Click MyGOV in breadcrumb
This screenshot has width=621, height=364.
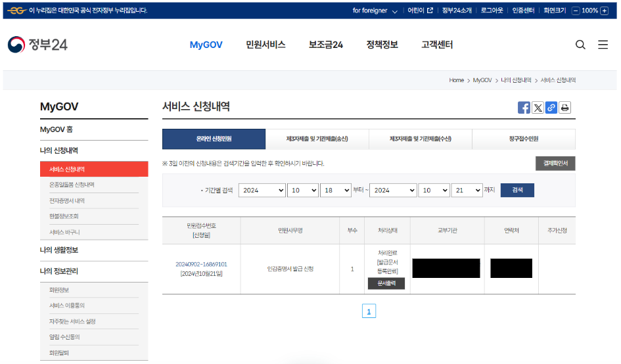coord(482,80)
